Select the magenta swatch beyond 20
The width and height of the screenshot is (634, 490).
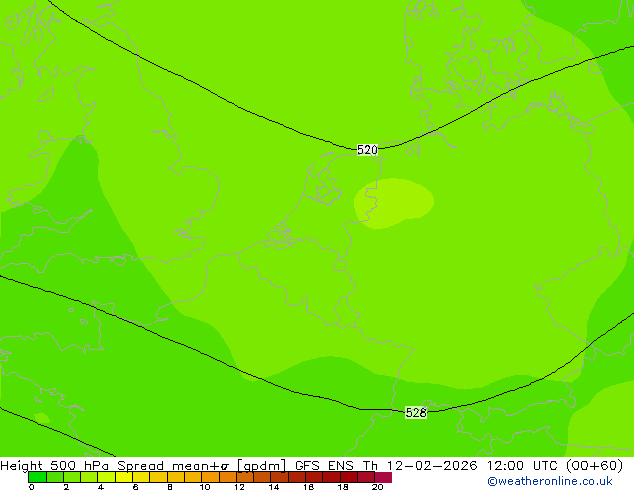pyautogui.click(x=383, y=477)
